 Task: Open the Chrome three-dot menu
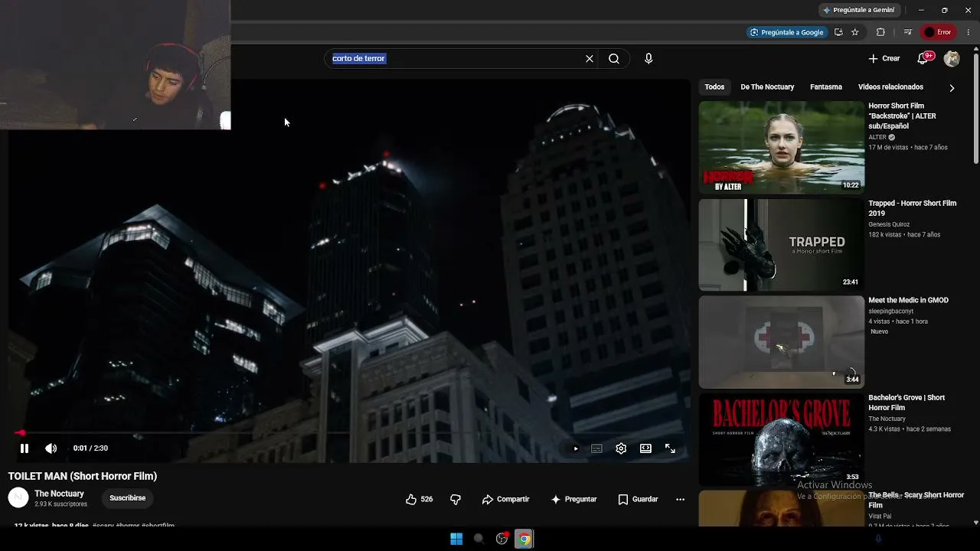[x=968, y=32]
